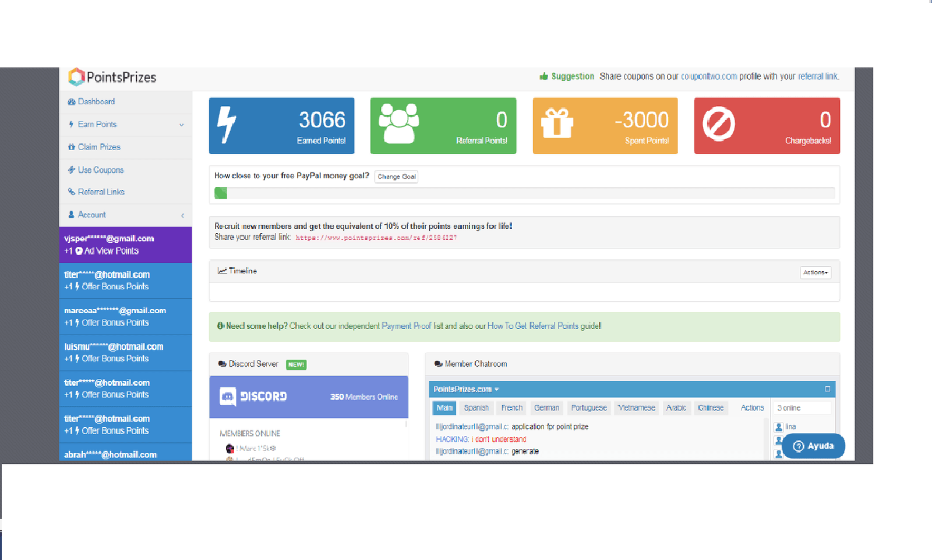Click the user icon beside Account
The height and width of the screenshot is (560, 932).
(x=72, y=214)
